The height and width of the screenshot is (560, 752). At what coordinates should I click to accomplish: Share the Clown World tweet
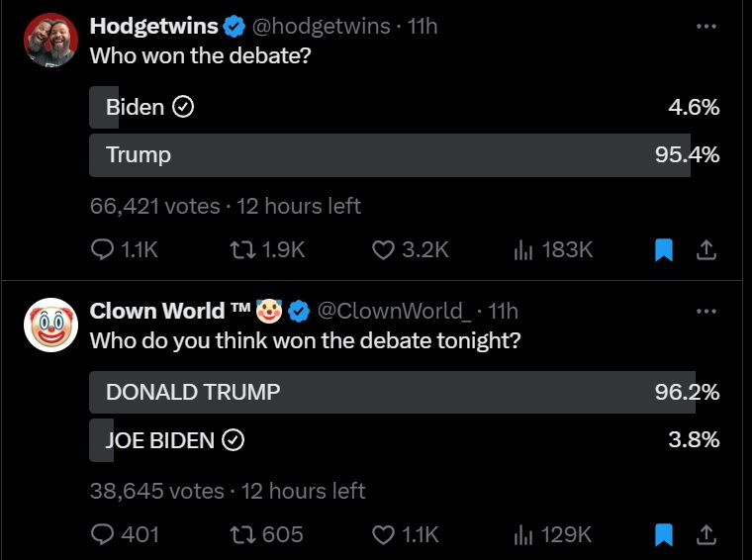click(x=706, y=534)
